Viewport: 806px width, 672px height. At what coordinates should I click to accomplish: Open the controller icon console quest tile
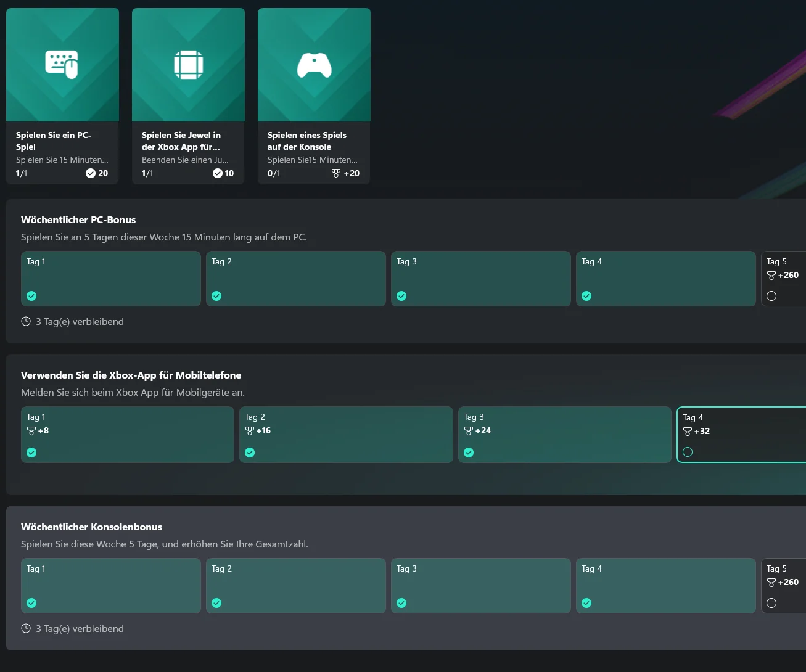[314, 96]
